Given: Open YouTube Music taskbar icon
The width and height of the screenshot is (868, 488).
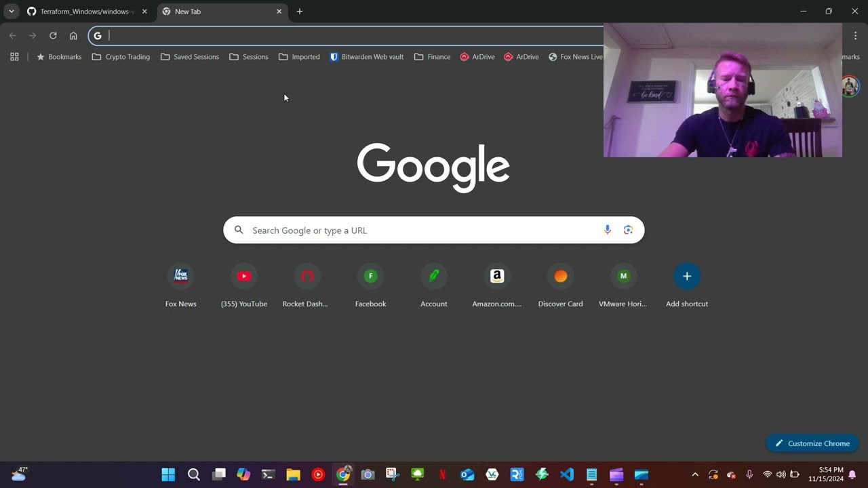Looking at the screenshot, I should click(318, 474).
